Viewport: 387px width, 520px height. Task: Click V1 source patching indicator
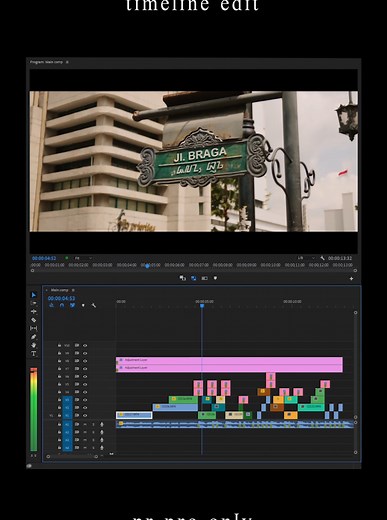click(52, 416)
